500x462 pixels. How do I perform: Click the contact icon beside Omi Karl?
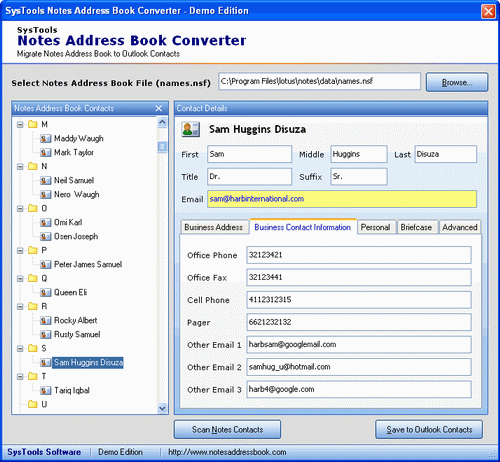[x=45, y=222]
